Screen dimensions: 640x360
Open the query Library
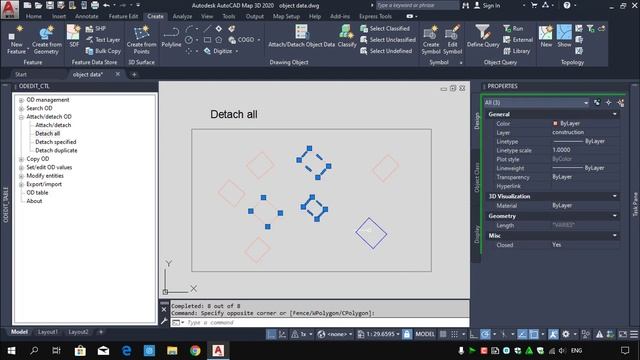tap(516, 51)
